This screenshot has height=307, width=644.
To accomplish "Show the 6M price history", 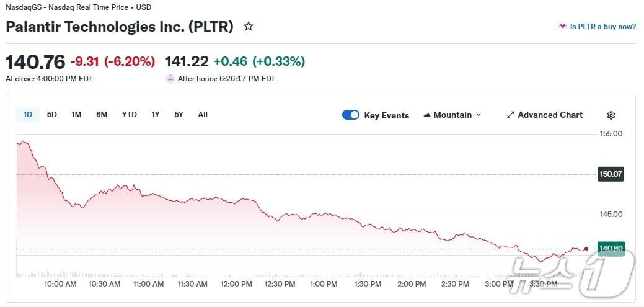I will coord(102,115).
